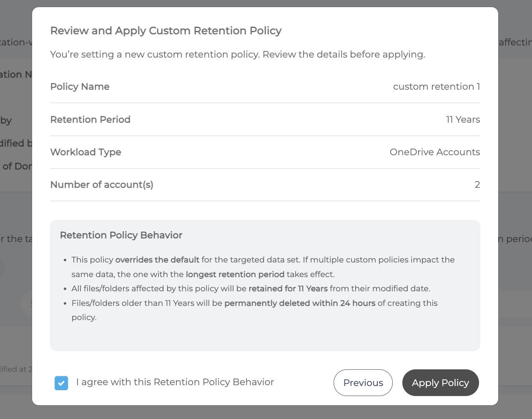Image resolution: width=532 pixels, height=419 pixels.
Task: Click the 'custom retention 1' policy name value
Action: (x=436, y=87)
